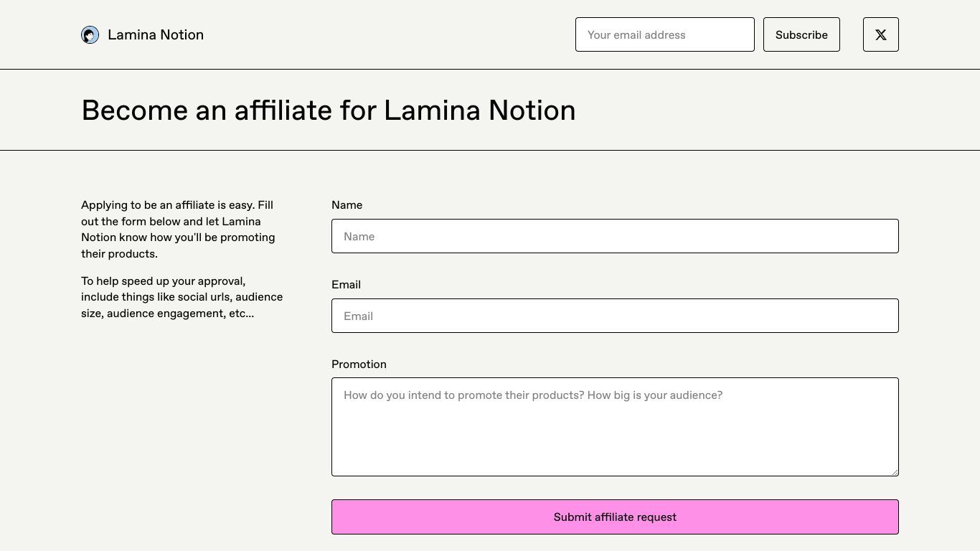Open the Lamina Notion store name link

156,34
